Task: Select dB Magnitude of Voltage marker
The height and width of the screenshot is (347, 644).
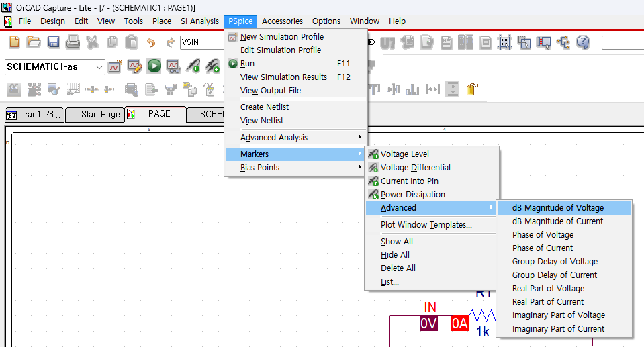Action: (x=564, y=208)
